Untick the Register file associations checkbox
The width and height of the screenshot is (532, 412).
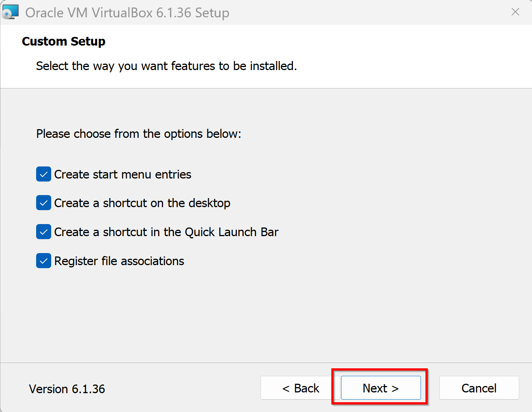click(44, 261)
